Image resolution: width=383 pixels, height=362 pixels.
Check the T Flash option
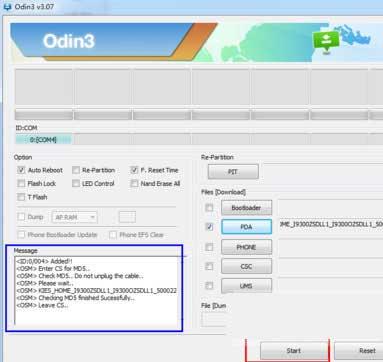click(x=21, y=197)
